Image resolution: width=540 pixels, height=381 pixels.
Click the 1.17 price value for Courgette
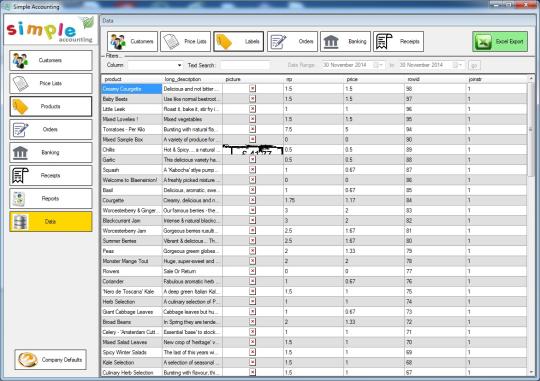coord(374,200)
